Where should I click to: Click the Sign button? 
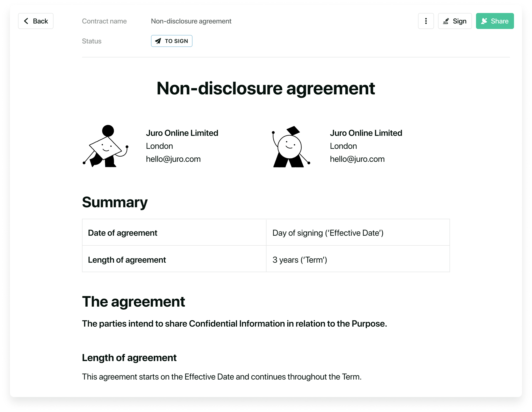coord(455,21)
